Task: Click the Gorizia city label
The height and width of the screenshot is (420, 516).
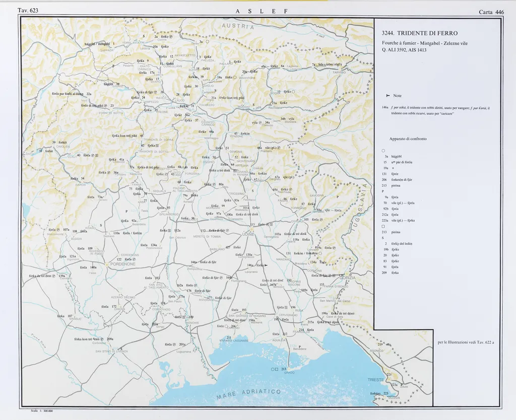Action: [348, 278]
